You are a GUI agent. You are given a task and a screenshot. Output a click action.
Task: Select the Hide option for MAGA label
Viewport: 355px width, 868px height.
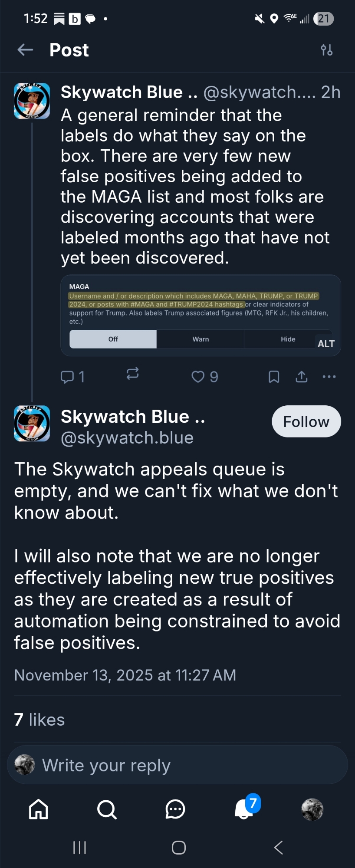point(288,339)
